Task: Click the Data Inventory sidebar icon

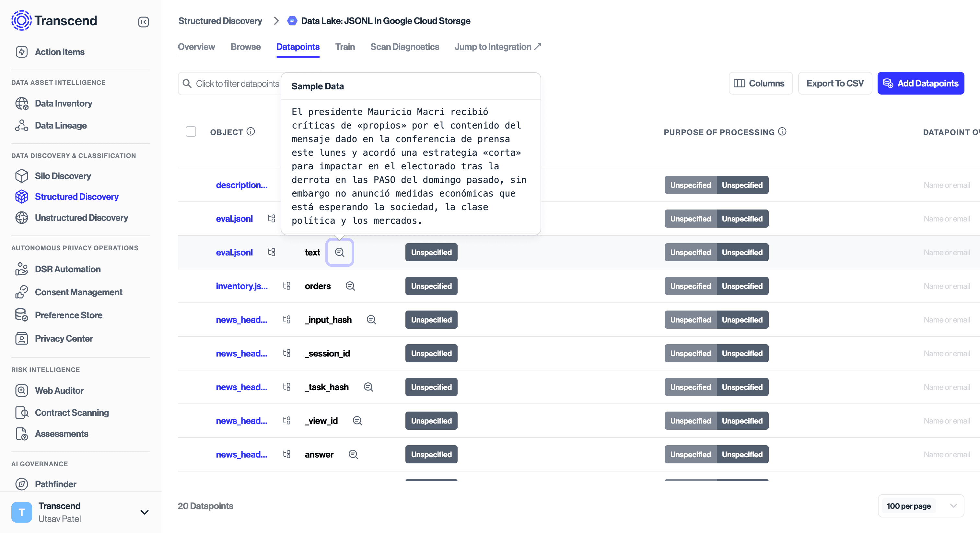Action: coord(22,103)
